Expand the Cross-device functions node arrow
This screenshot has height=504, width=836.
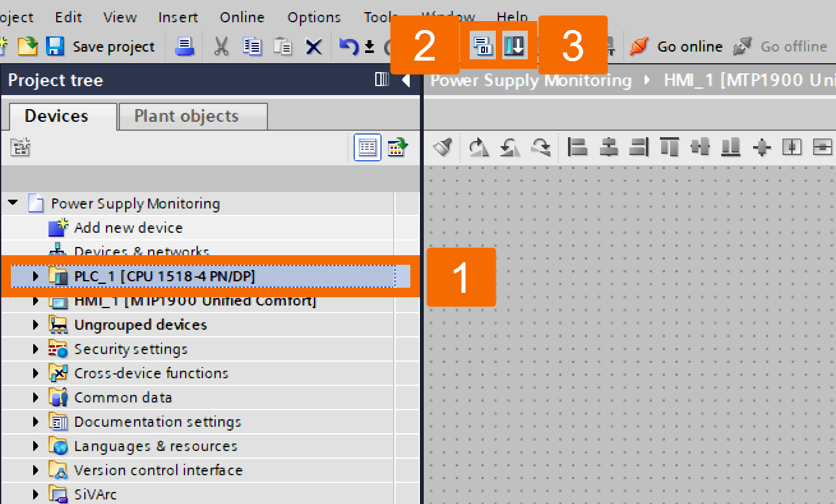click(x=36, y=373)
